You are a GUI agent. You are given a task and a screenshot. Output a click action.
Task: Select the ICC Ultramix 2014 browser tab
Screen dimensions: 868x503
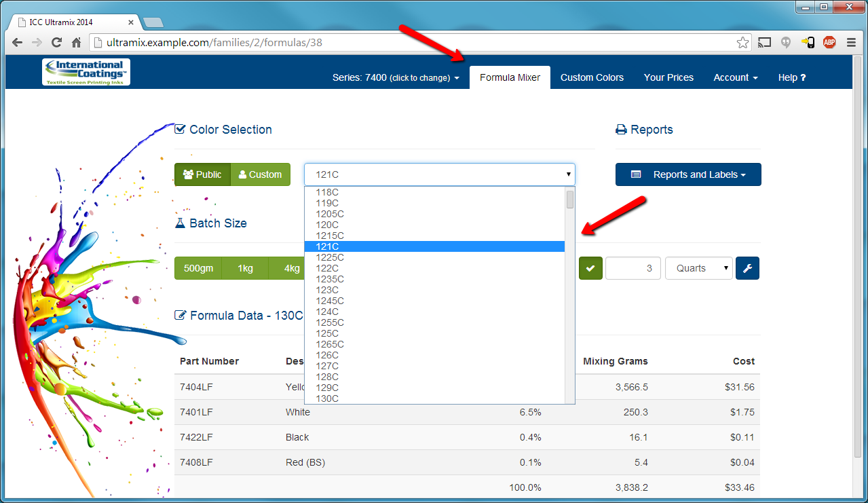[x=73, y=22]
